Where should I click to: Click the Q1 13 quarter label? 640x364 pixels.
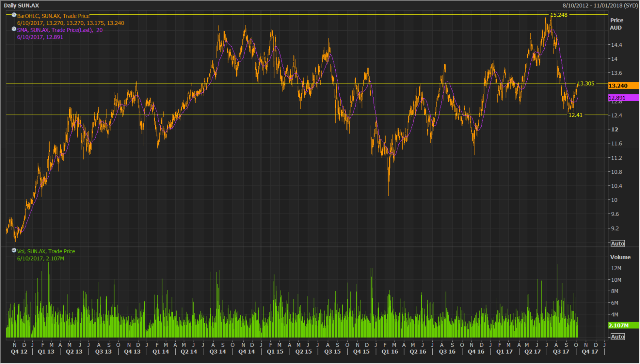pos(46,352)
